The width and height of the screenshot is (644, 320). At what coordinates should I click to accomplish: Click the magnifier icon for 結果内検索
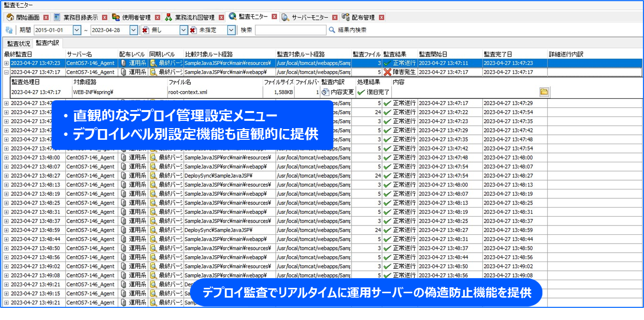[x=332, y=30]
